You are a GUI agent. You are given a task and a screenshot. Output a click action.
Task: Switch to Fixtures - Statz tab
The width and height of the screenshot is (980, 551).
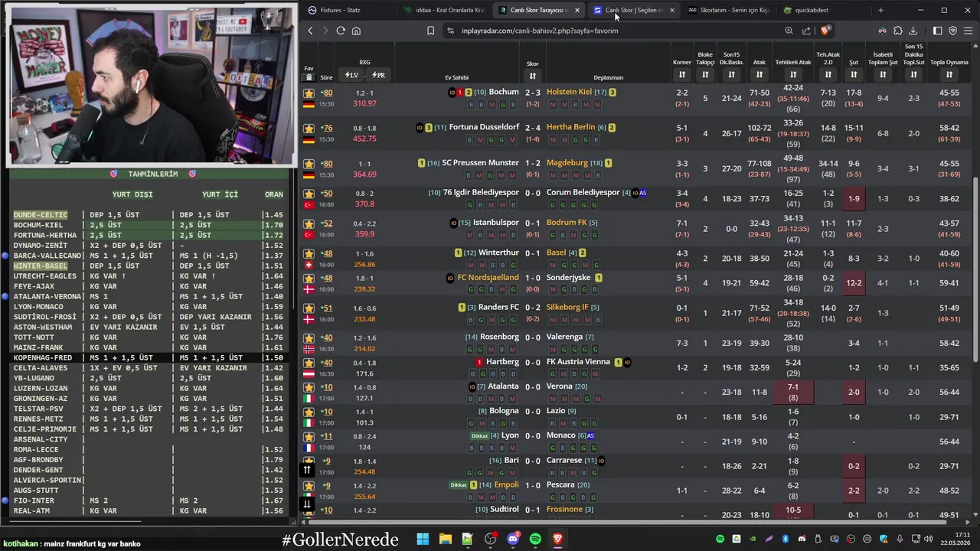pos(348,10)
